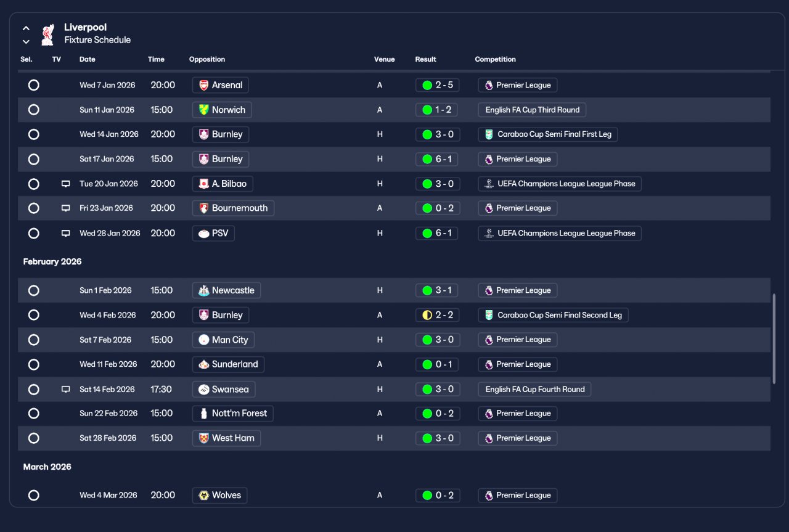Open Premier League tag in Wolves row
Image resolution: width=789 pixels, height=532 pixels.
click(x=518, y=496)
